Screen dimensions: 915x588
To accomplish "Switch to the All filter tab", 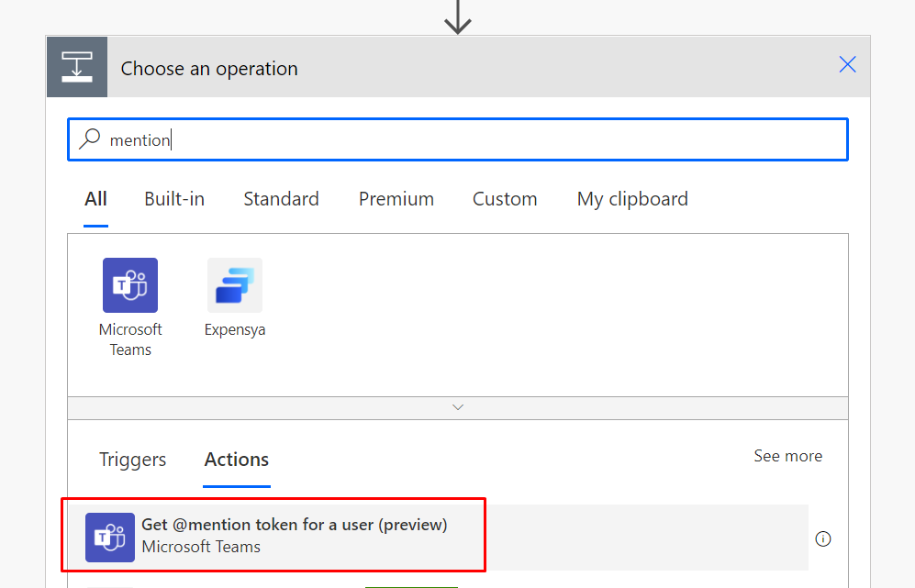I will pyautogui.click(x=95, y=199).
